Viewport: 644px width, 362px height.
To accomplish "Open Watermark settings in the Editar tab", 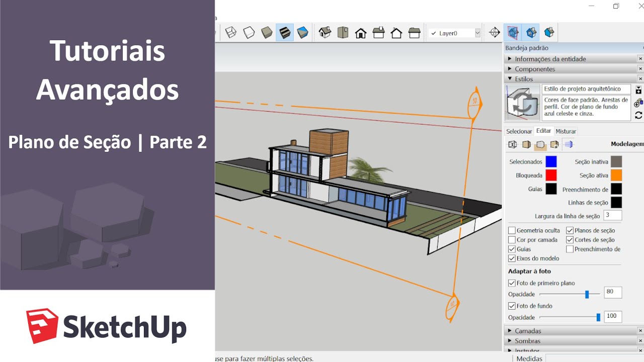I will point(554,144).
